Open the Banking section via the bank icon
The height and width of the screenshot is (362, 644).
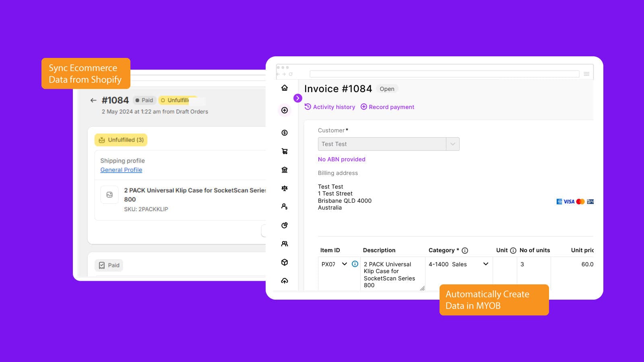(285, 170)
